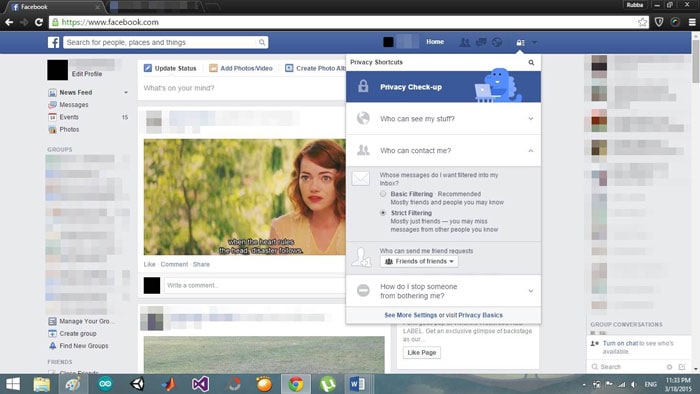Select Add Photos/Video tab

pyautogui.click(x=241, y=68)
